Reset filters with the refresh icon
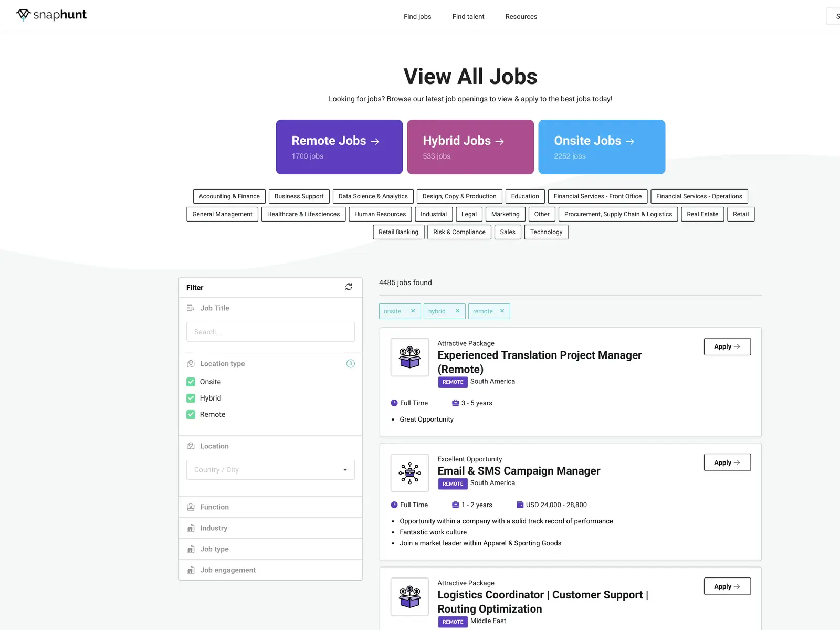 point(349,287)
